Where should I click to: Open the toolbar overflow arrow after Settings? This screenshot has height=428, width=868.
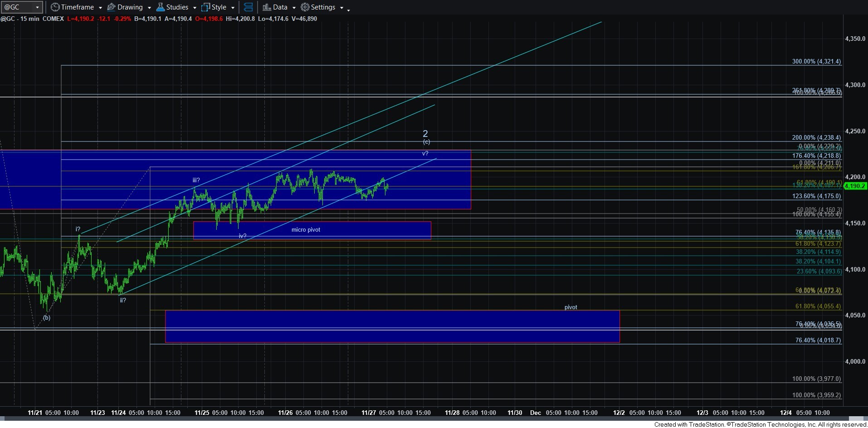[x=348, y=10]
